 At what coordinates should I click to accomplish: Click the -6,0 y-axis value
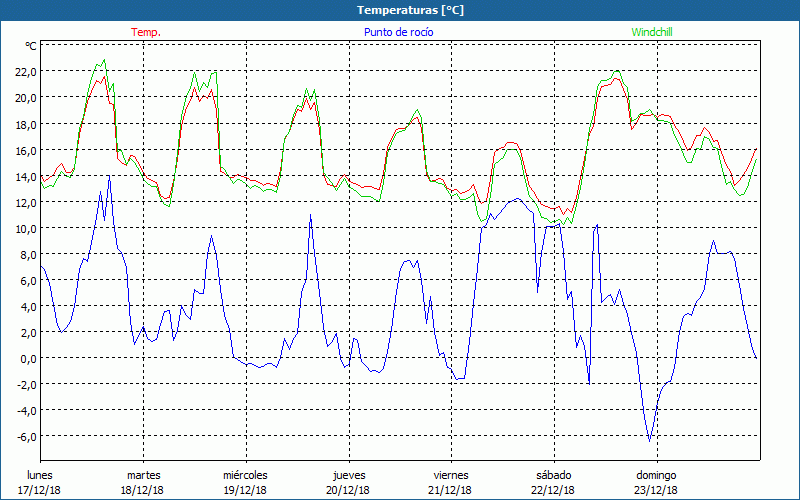[26, 437]
